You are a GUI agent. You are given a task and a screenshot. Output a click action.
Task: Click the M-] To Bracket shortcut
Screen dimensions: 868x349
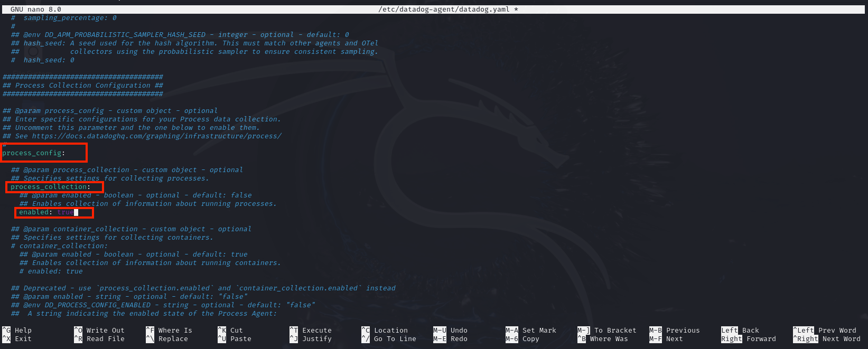[606, 331]
